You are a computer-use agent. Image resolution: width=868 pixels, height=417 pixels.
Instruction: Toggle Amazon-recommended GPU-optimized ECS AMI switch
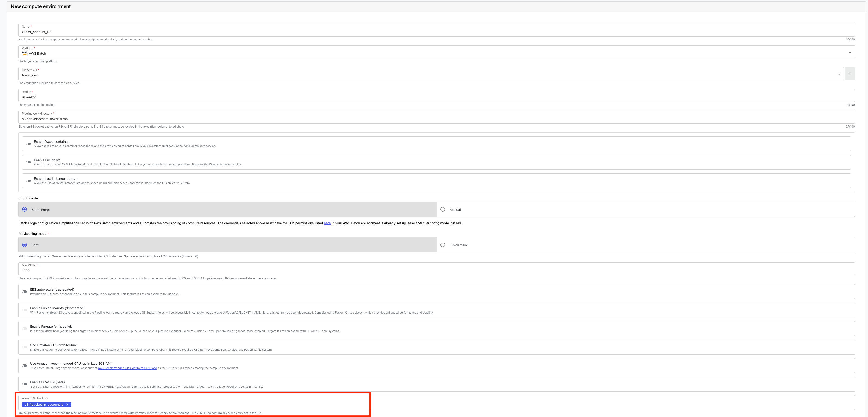click(x=25, y=366)
